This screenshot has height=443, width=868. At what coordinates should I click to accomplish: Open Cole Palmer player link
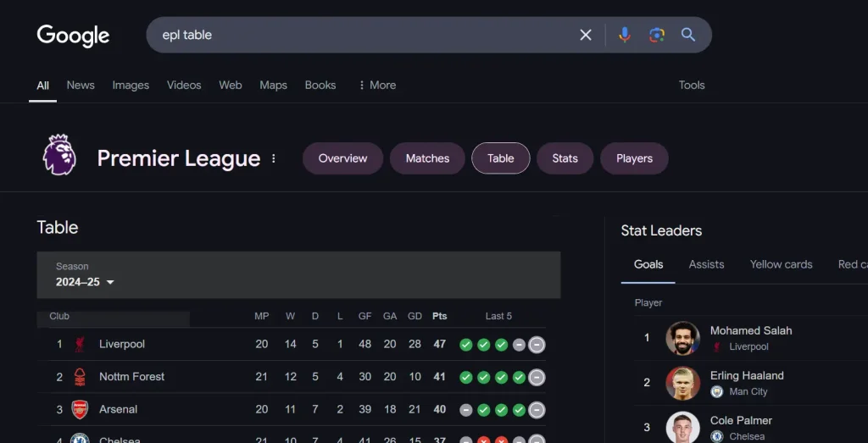(741, 420)
